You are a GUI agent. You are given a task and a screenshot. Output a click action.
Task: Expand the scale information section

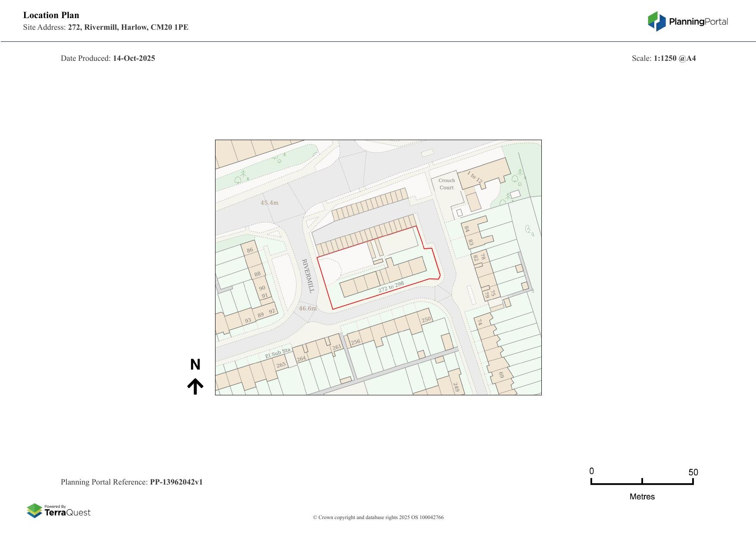(x=664, y=57)
